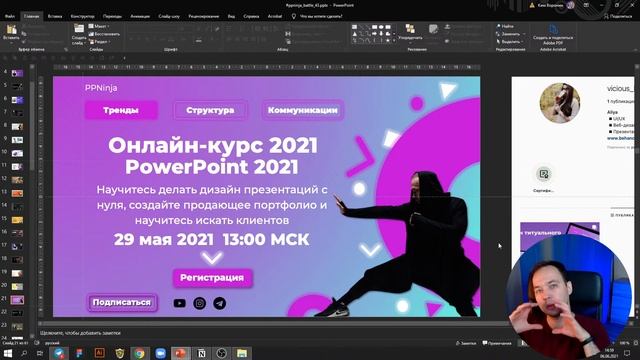Select slide thumbnail number 4

[17, 73]
